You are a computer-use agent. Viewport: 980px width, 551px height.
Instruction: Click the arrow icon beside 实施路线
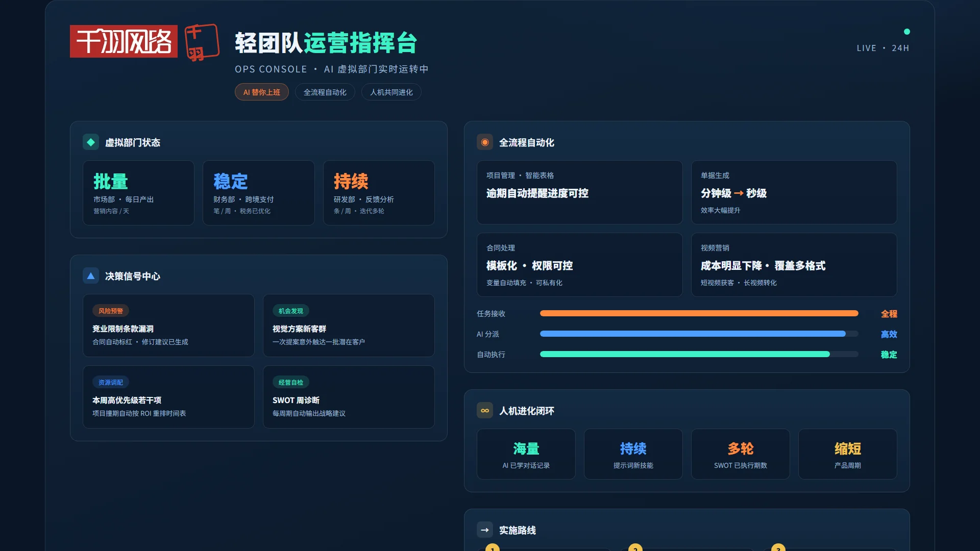coord(485,530)
